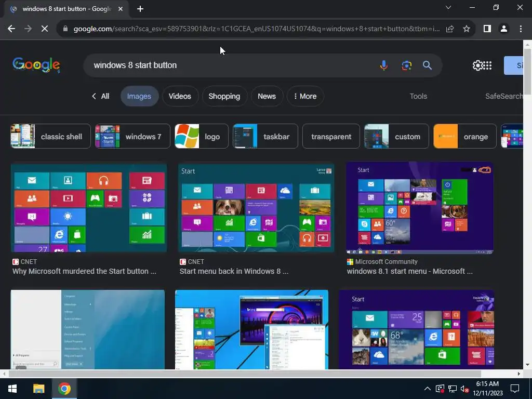The width and height of the screenshot is (532, 399).
Task: Open search Tools options
Action: (x=418, y=96)
